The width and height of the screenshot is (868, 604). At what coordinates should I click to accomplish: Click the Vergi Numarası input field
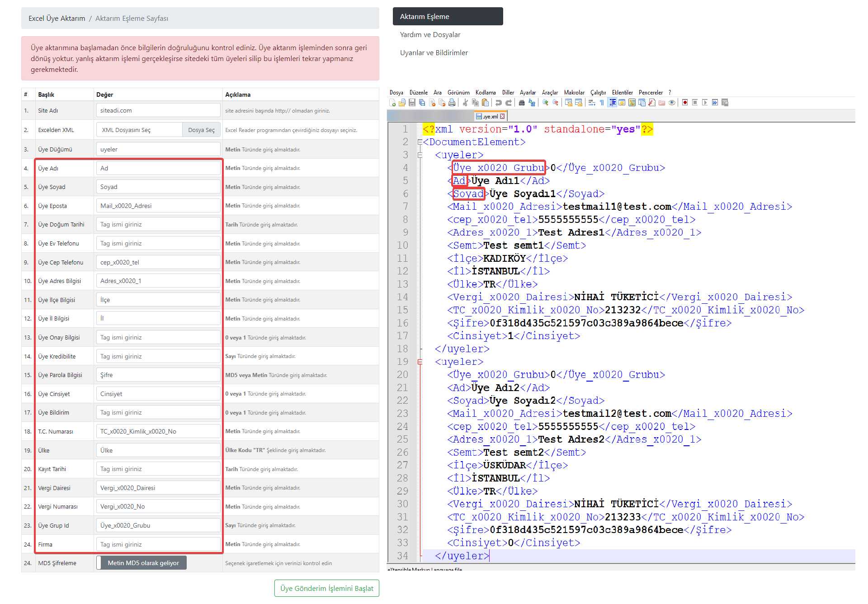pyautogui.click(x=158, y=506)
